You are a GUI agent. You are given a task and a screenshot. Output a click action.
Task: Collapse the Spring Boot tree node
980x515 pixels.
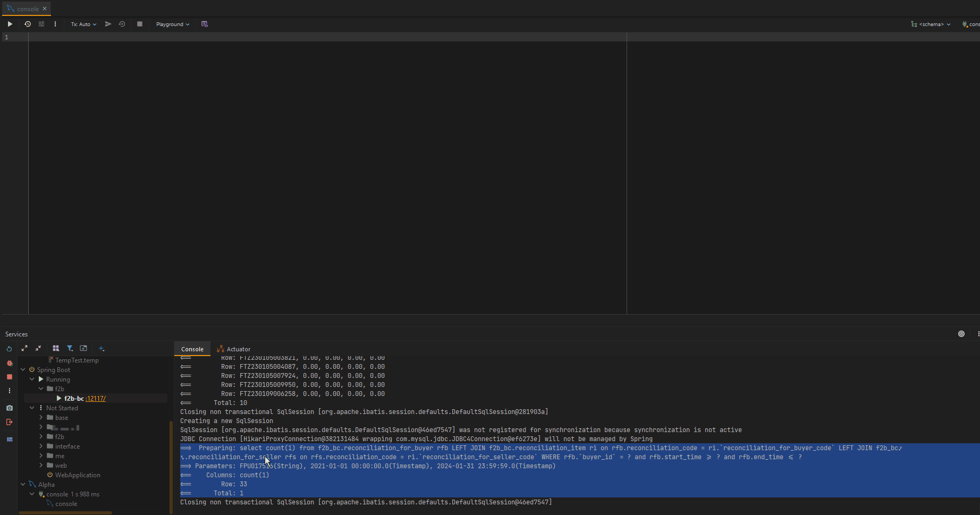[x=23, y=369]
